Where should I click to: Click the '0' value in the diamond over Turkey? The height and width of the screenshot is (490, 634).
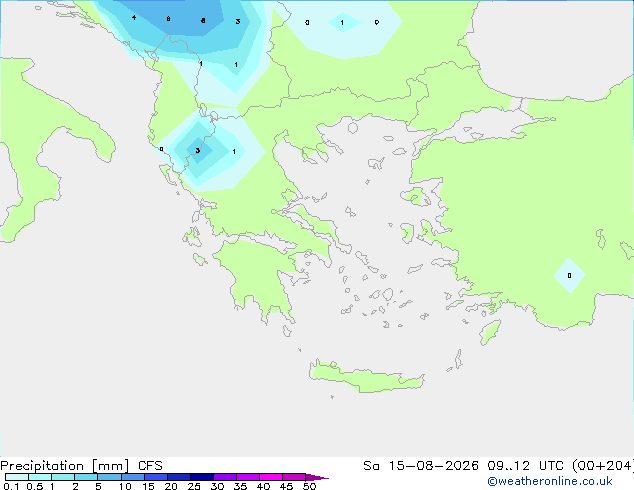tap(569, 276)
